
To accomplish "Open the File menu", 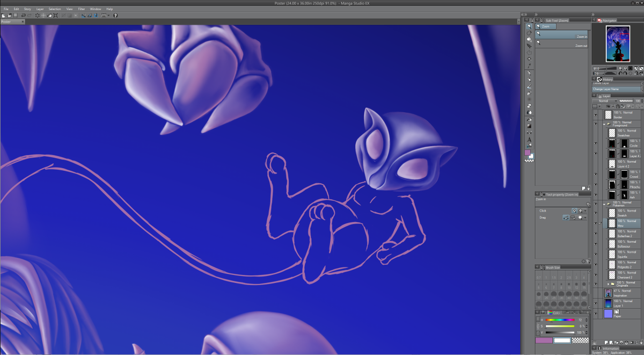I will tap(6, 9).
